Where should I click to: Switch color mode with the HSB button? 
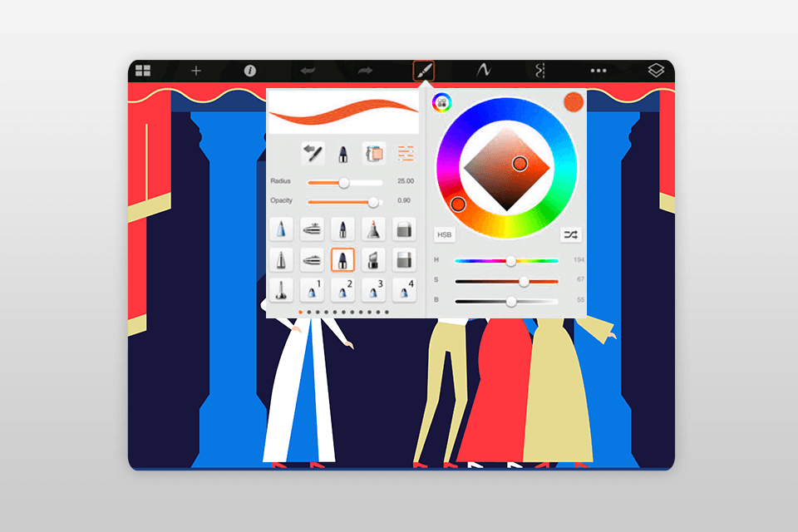pos(444,235)
